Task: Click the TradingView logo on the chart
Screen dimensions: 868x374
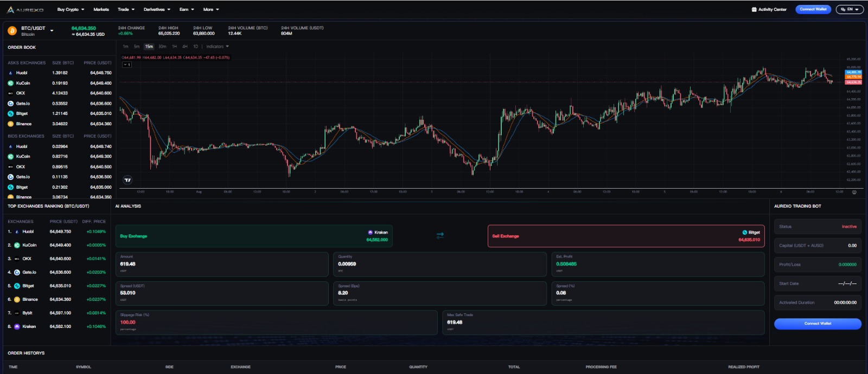Action: click(128, 180)
